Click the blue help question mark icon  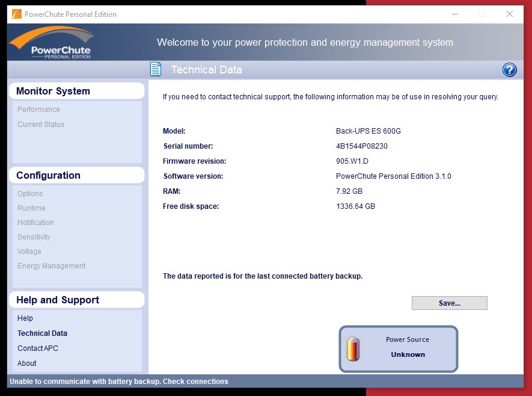click(509, 70)
